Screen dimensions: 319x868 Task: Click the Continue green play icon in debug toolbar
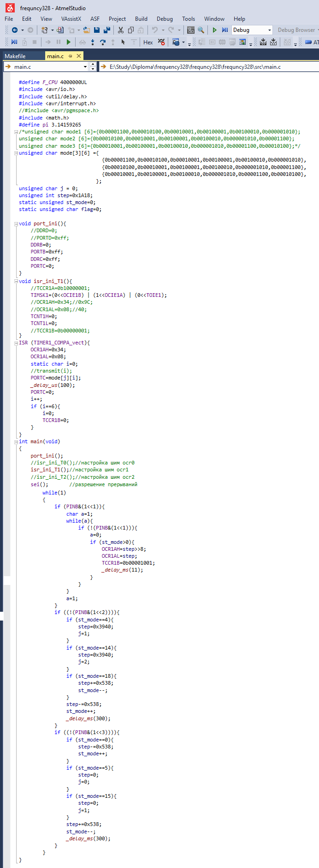click(x=69, y=42)
